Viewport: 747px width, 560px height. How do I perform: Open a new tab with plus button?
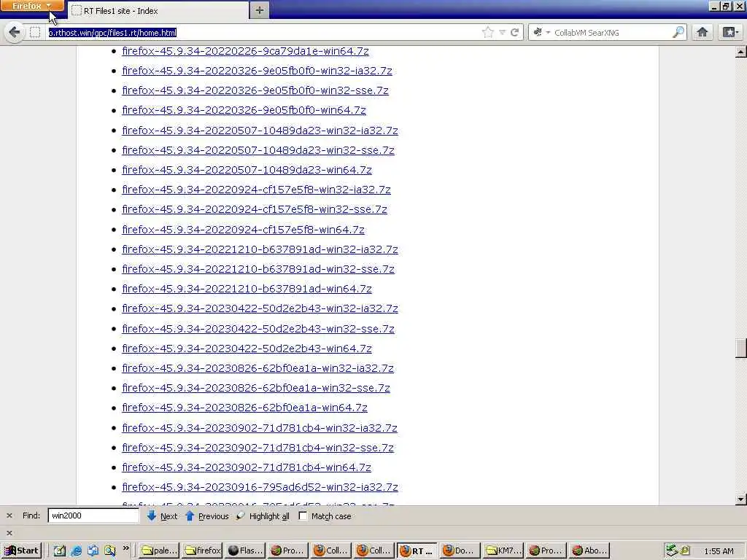pos(259,10)
